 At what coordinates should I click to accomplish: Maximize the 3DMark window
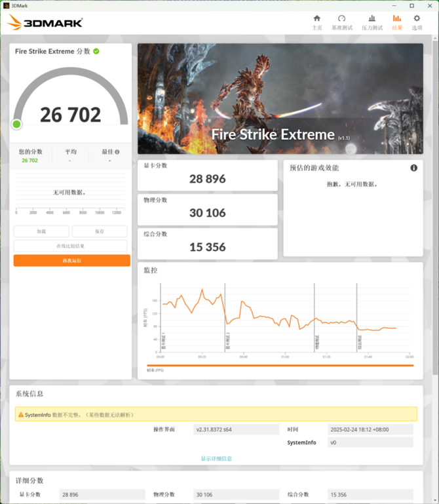(411, 6)
